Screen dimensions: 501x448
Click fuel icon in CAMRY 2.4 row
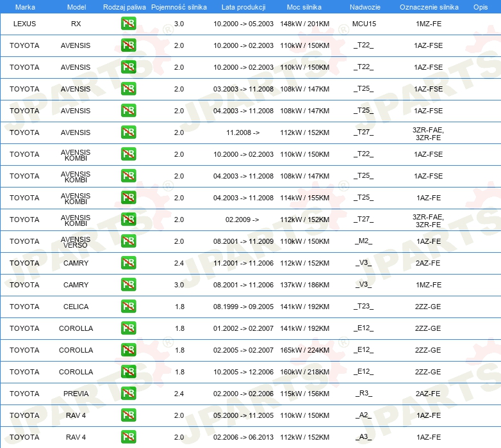tap(128, 262)
